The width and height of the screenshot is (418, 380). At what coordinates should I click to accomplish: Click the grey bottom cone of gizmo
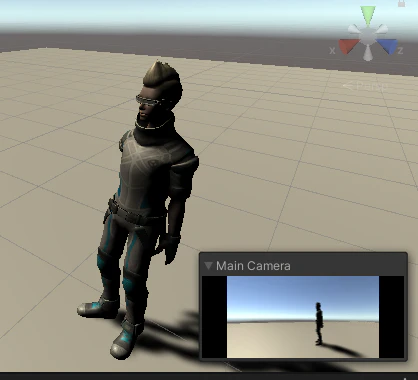(368, 53)
